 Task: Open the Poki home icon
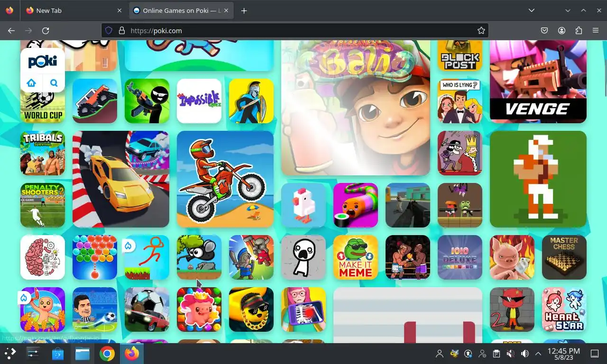coord(31,83)
